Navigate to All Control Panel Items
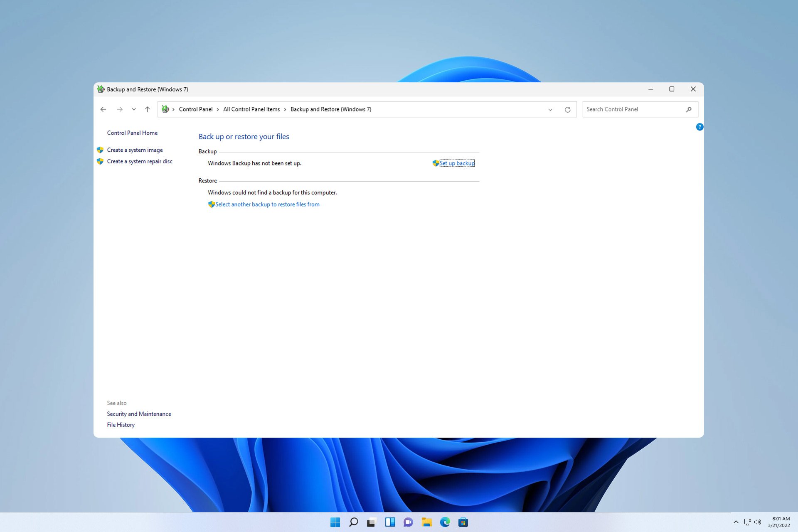The width and height of the screenshot is (798, 532). 251,109
